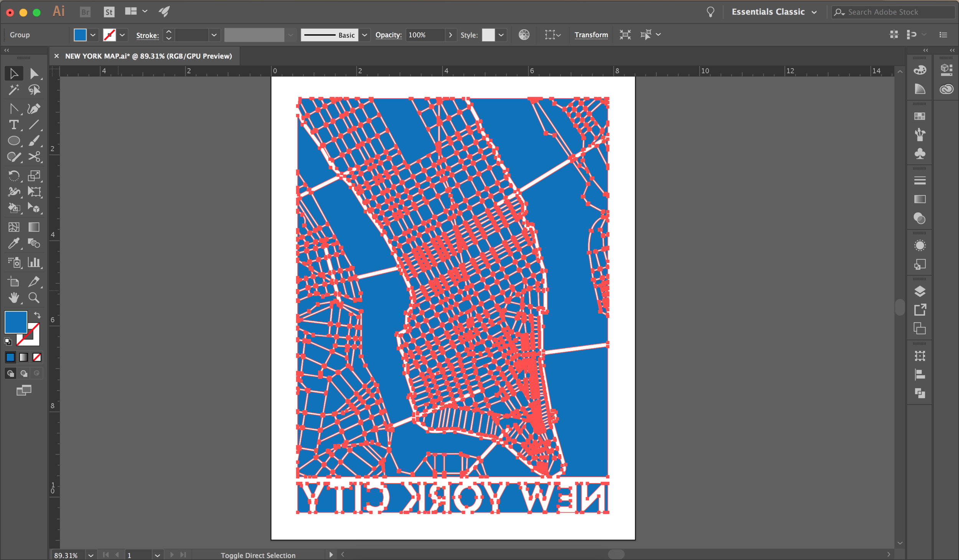The width and height of the screenshot is (959, 560).
Task: Select the Scissors tool
Action: (34, 157)
